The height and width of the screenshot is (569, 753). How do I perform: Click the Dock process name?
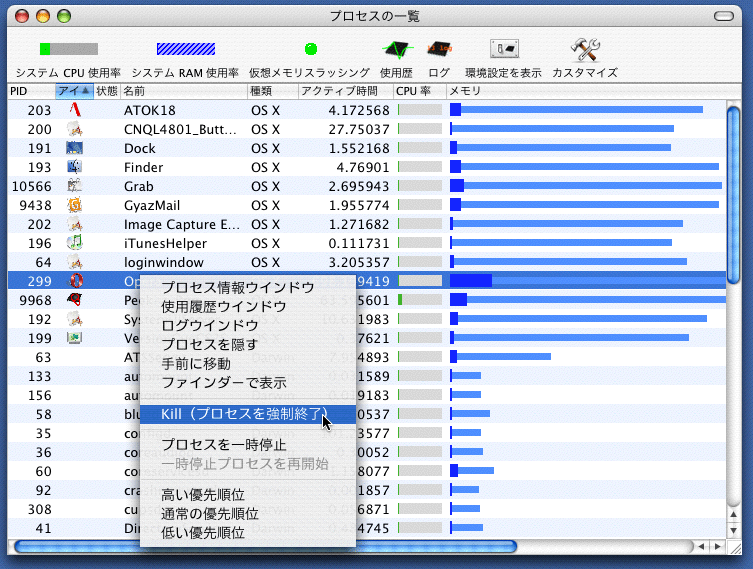point(139,148)
